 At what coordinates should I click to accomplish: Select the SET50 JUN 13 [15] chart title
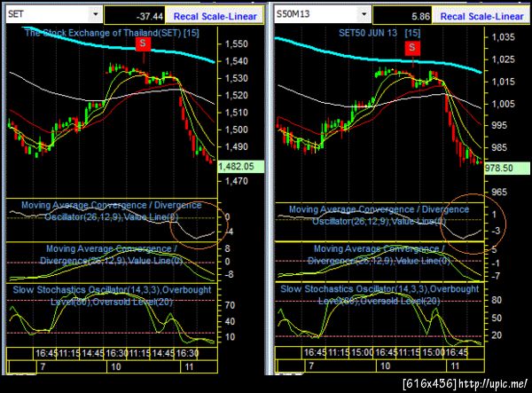pos(379,33)
